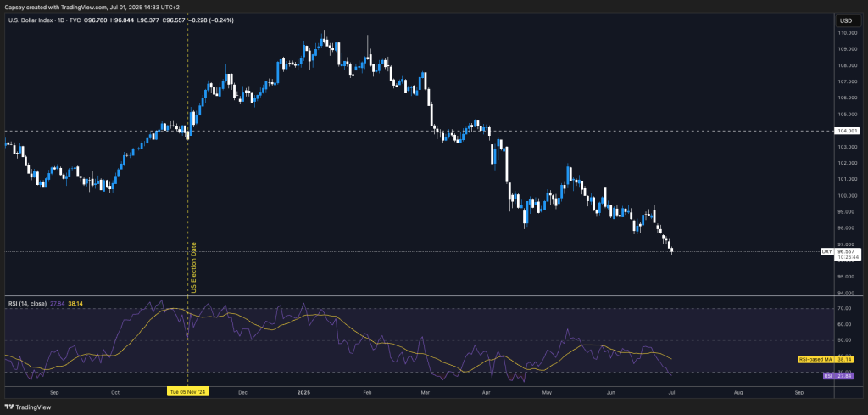Click the U.S. Dollar Index symbol title
The image size is (868, 415).
coord(42,20)
